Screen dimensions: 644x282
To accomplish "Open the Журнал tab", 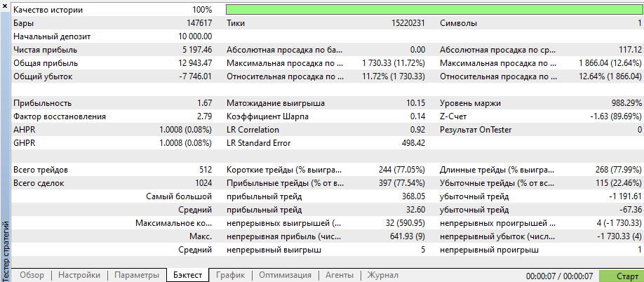I will click(382, 275).
